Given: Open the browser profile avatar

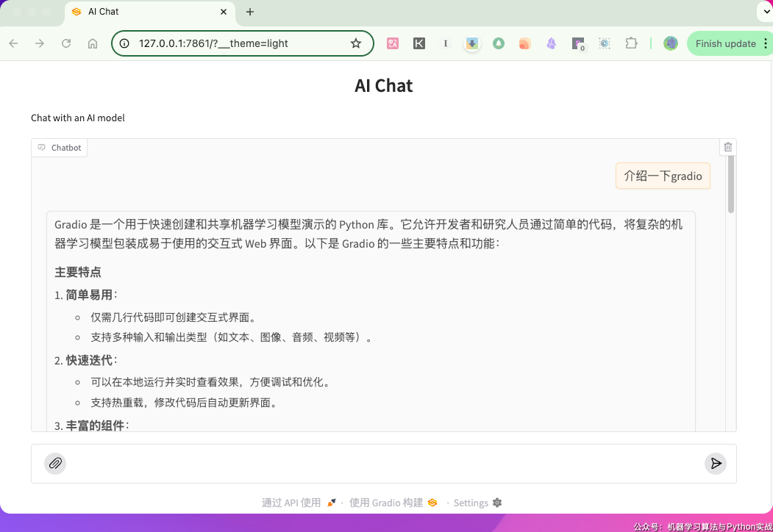Looking at the screenshot, I should 671,43.
